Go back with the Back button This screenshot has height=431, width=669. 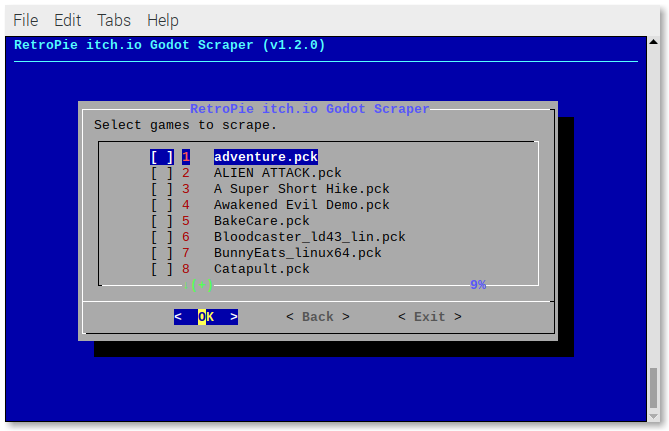tap(318, 317)
